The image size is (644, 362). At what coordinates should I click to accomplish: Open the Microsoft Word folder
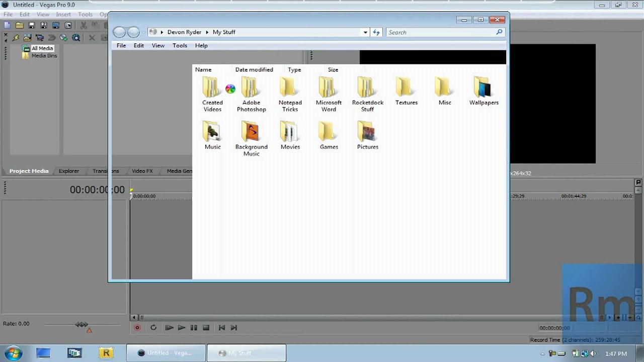tap(329, 95)
